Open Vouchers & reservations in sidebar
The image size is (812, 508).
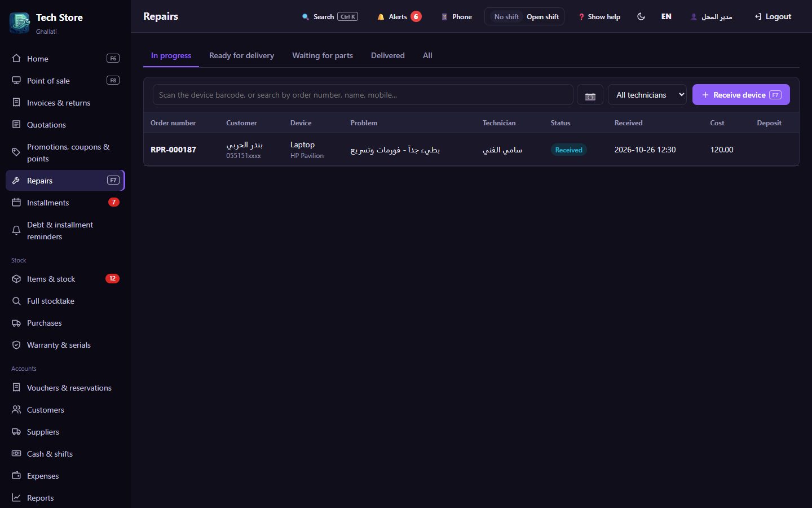(65, 388)
